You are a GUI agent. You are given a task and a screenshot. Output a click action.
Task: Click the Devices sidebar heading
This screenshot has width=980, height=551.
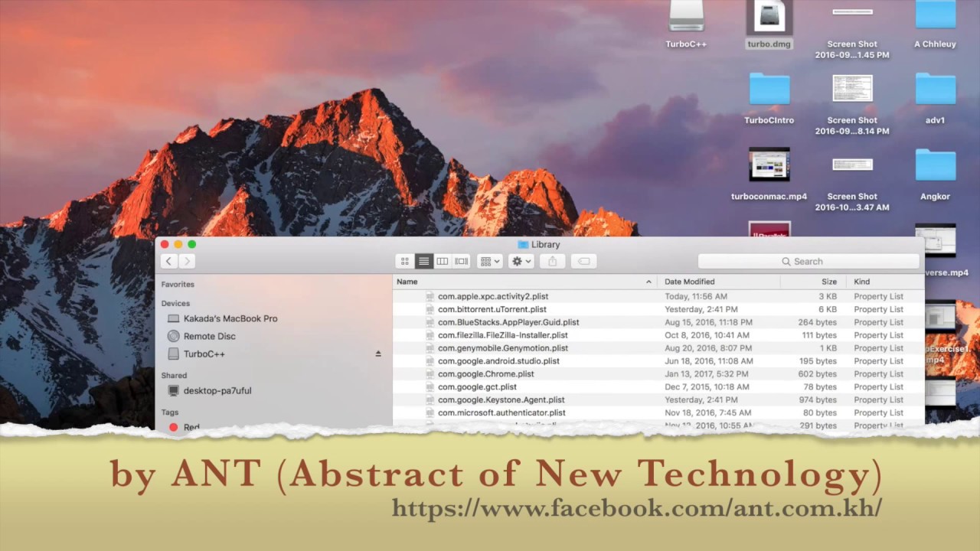[x=175, y=303]
